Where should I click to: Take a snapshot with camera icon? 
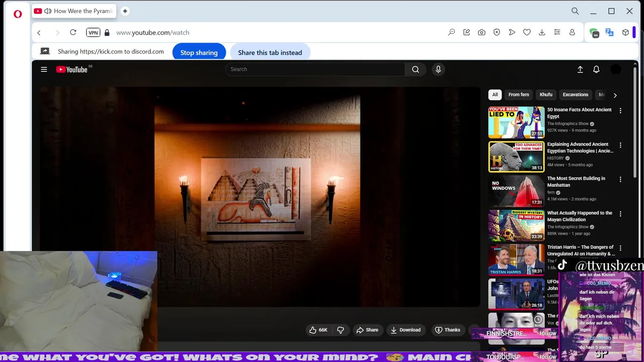[x=481, y=33]
